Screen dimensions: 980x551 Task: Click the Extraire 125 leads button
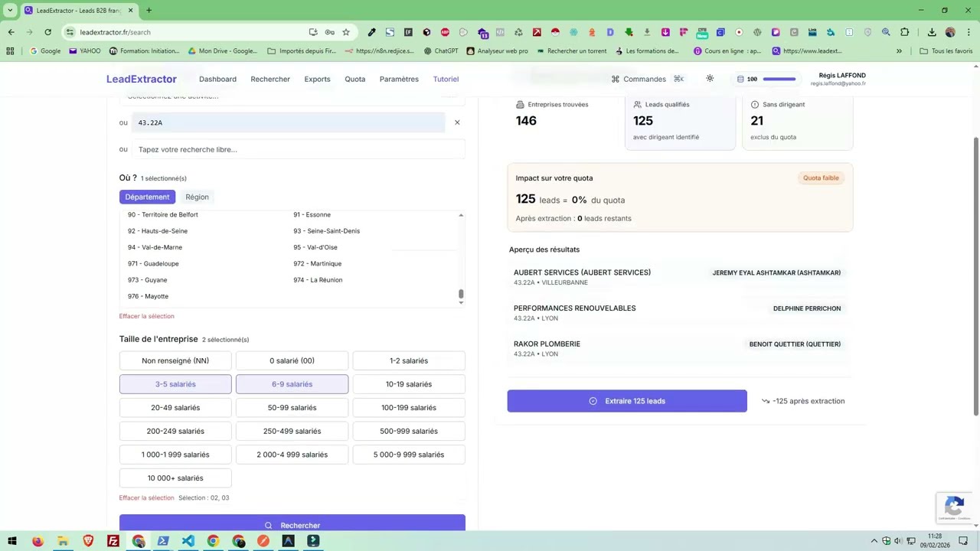tap(627, 401)
